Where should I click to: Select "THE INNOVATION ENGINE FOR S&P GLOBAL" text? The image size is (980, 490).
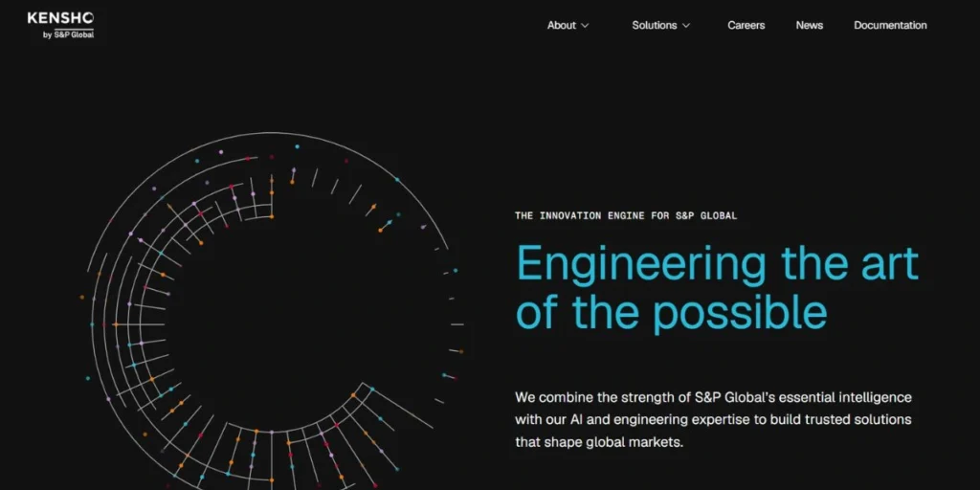(x=626, y=215)
